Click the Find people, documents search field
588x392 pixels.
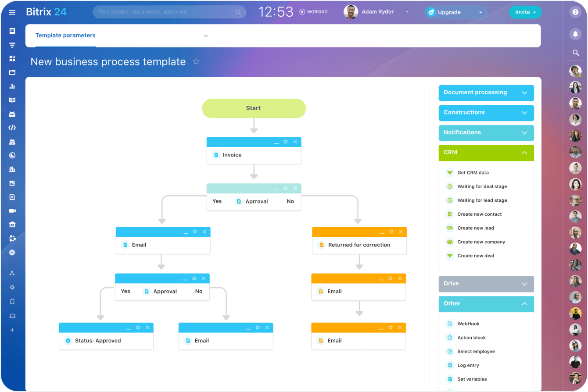point(167,12)
